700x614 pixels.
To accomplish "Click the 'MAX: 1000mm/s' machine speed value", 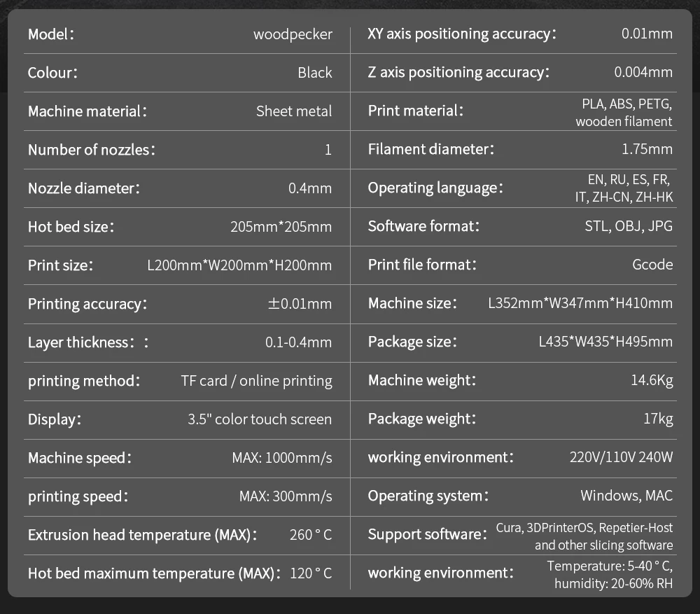I will pyautogui.click(x=282, y=458).
